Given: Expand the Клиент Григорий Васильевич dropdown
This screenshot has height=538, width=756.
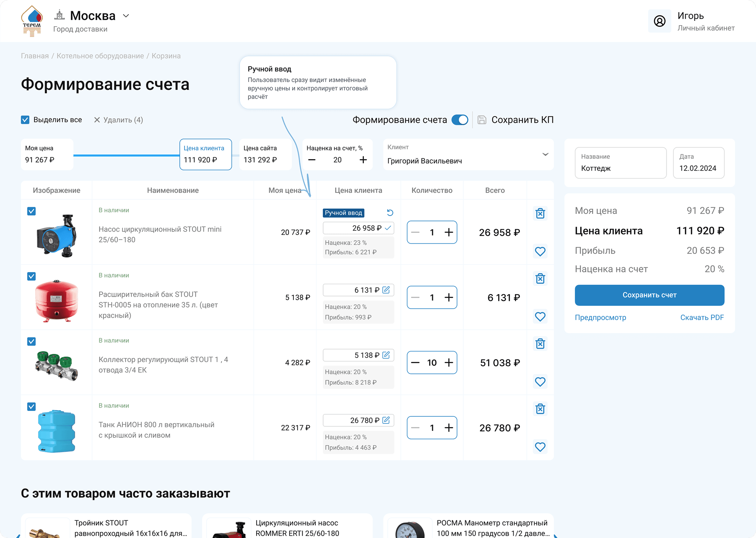Looking at the screenshot, I should pos(469,155).
